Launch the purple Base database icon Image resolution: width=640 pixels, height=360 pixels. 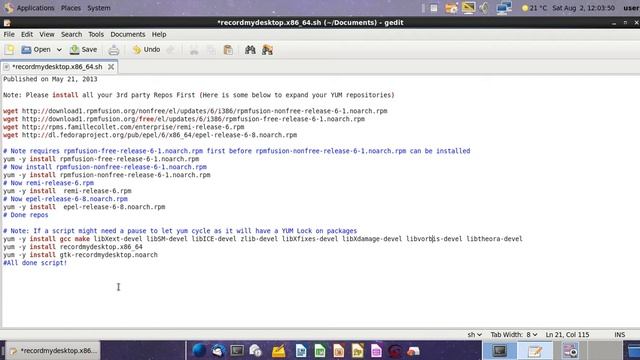(x=376, y=350)
